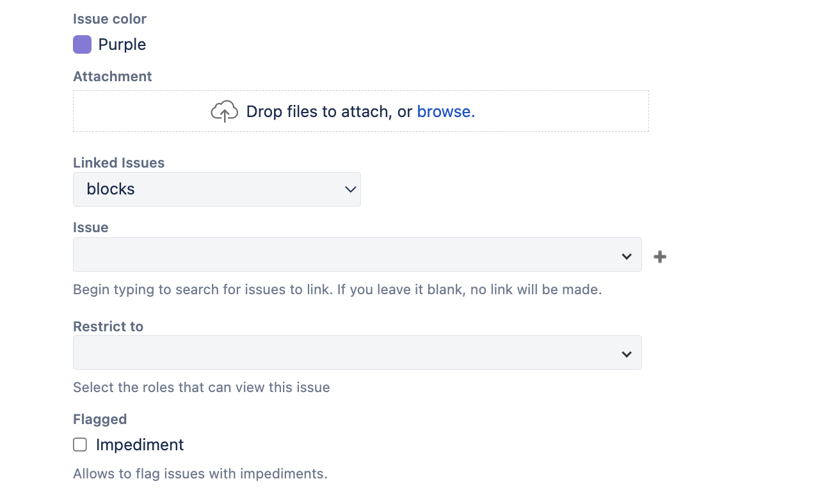Click the plus icon beside the Issue field
This screenshot has height=504, width=818.
point(660,256)
